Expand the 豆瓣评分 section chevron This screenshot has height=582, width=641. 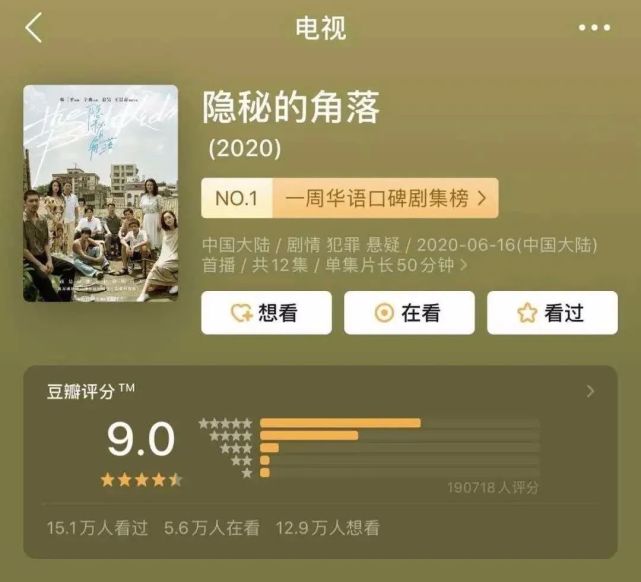coord(590,391)
